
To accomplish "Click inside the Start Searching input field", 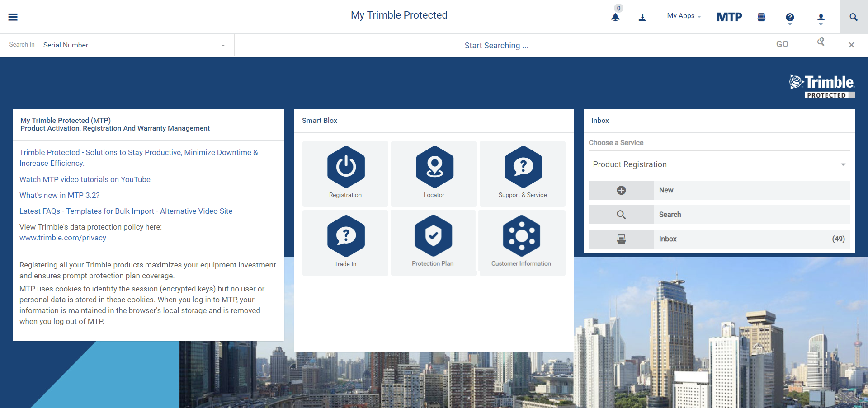I will tap(496, 45).
